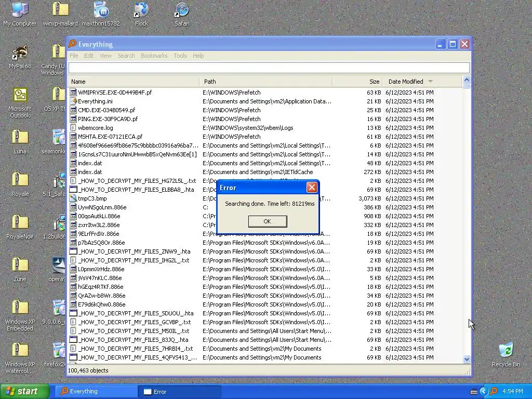Click scrollbar down arrow in results list
The image size is (532, 399).
467,359
